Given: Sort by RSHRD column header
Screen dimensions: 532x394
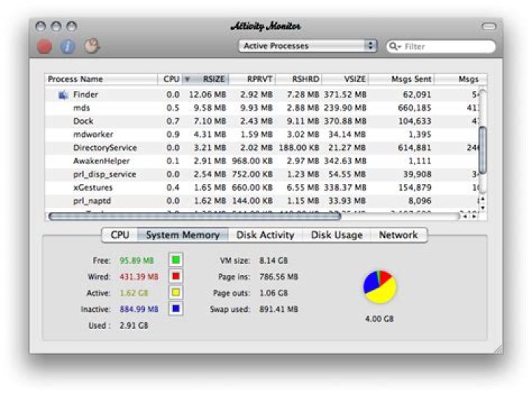Looking at the screenshot, I should pos(299,79).
